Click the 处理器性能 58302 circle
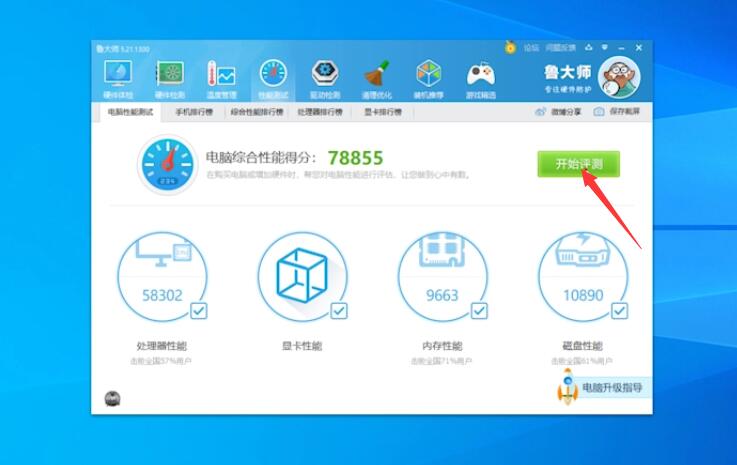This screenshot has width=737, height=465. 162,277
